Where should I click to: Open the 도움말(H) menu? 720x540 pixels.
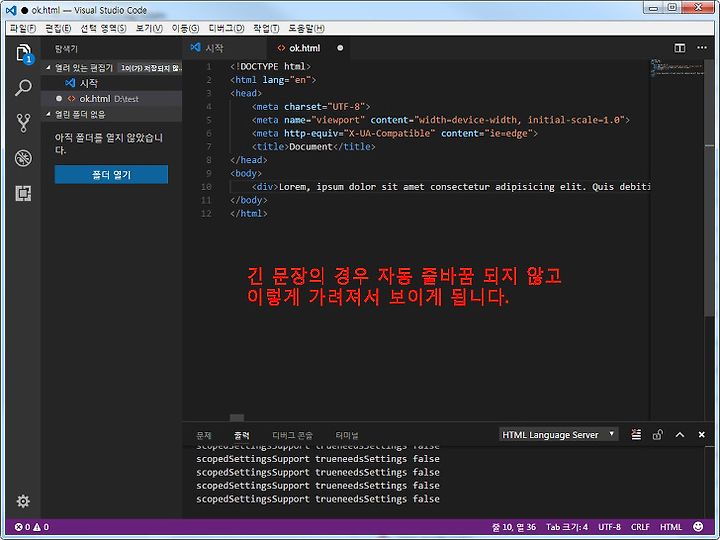[x=306, y=28]
